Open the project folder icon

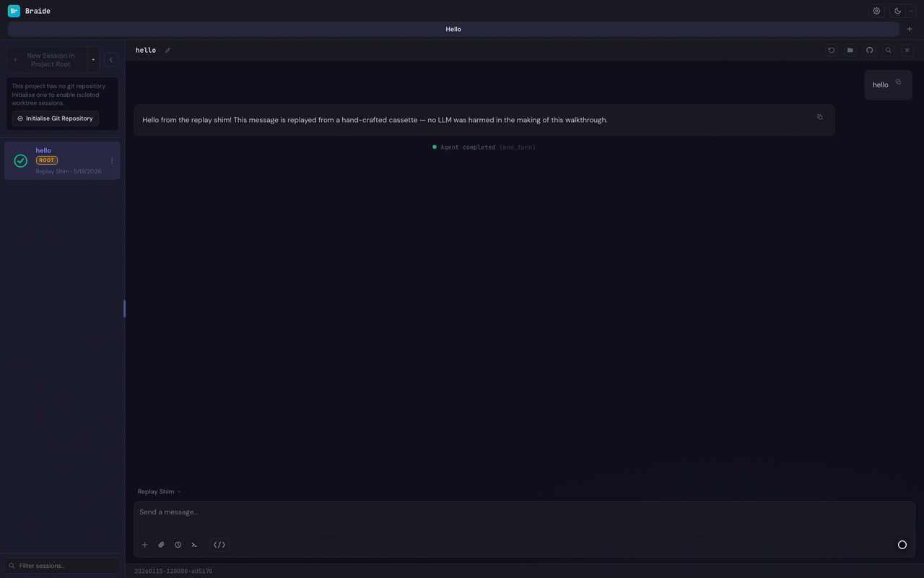click(850, 50)
